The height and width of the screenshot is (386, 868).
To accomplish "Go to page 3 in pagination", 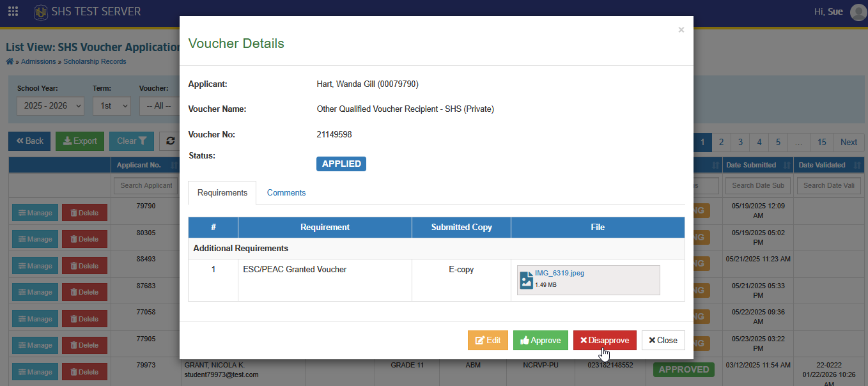I will (740, 142).
